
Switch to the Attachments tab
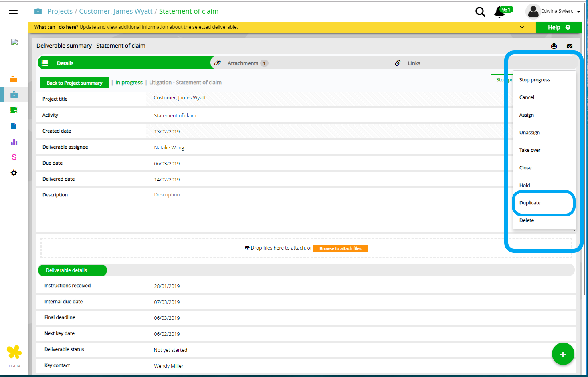pos(242,63)
